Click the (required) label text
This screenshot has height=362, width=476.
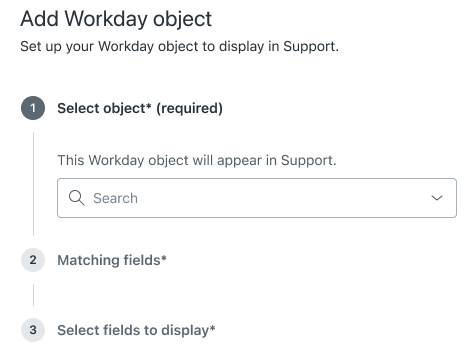[189, 108]
